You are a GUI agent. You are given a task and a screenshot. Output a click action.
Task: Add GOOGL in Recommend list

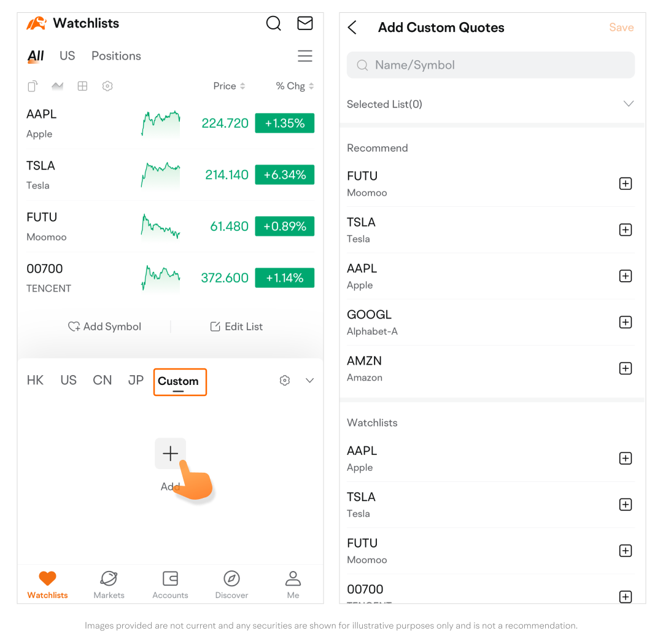tap(625, 322)
